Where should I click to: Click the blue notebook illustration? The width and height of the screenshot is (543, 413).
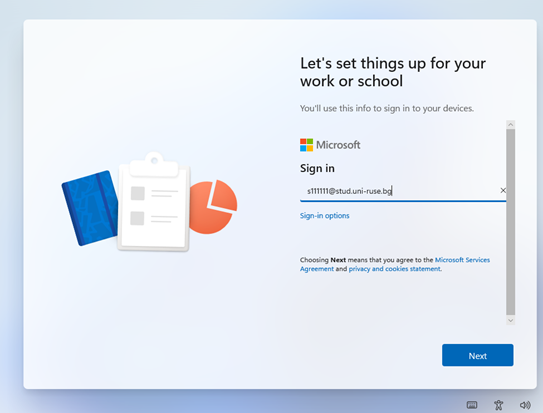[x=90, y=208]
